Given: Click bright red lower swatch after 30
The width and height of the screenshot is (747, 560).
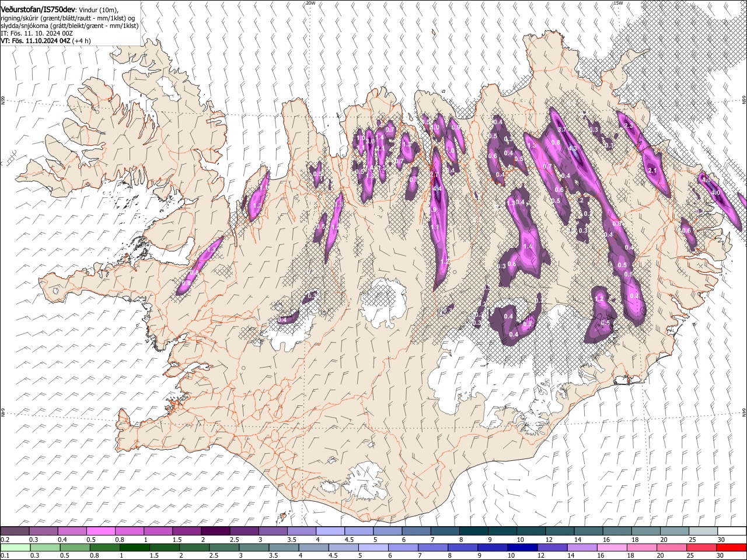Looking at the screenshot, I should tap(731, 547).
